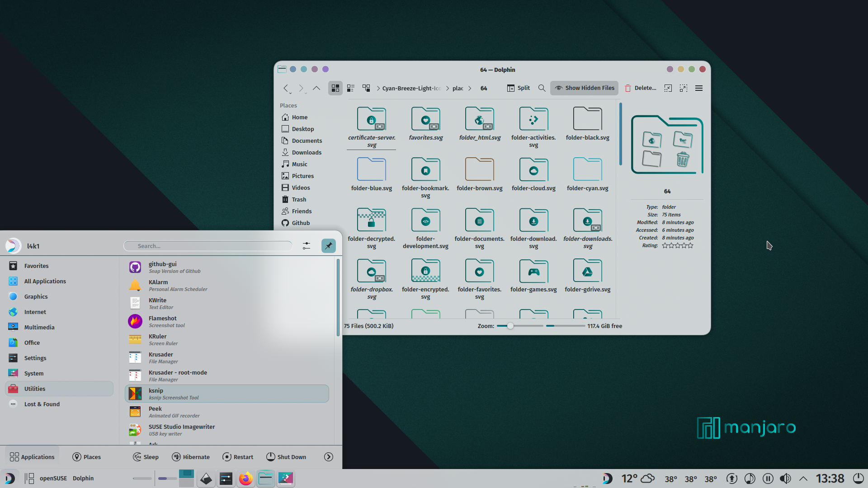Image resolution: width=868 pixels, height=488 pixels.
Task: Open Dolphin hamburger menu
Action: click(x=699, y=88)
